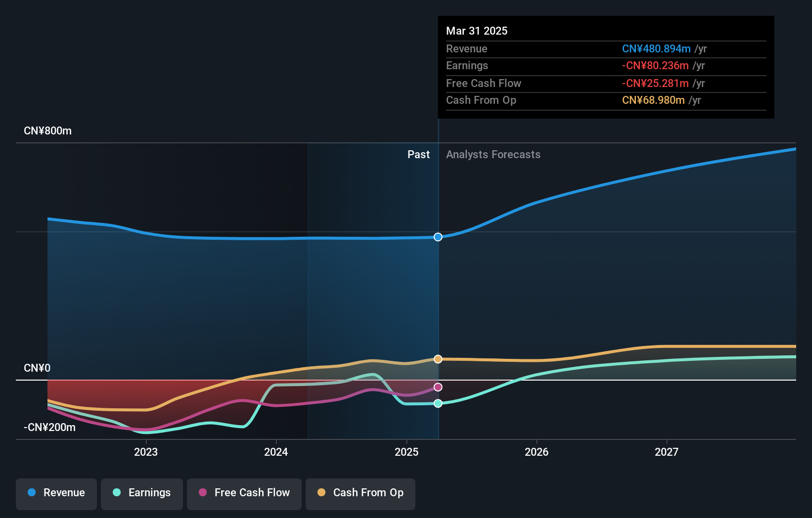Click the orange dot in Cash From Op legend
Screen dimensions: 812x518
[321, 492]
